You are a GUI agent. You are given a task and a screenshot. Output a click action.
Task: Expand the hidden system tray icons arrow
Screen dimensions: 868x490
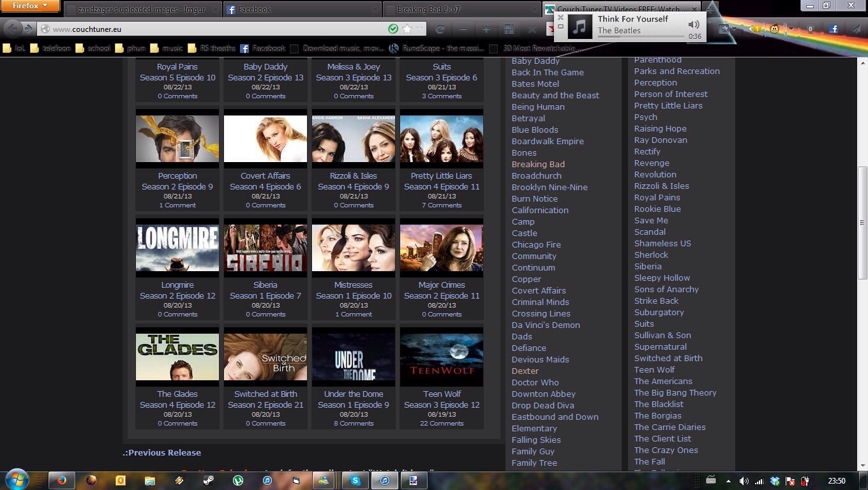click(728, 481)
